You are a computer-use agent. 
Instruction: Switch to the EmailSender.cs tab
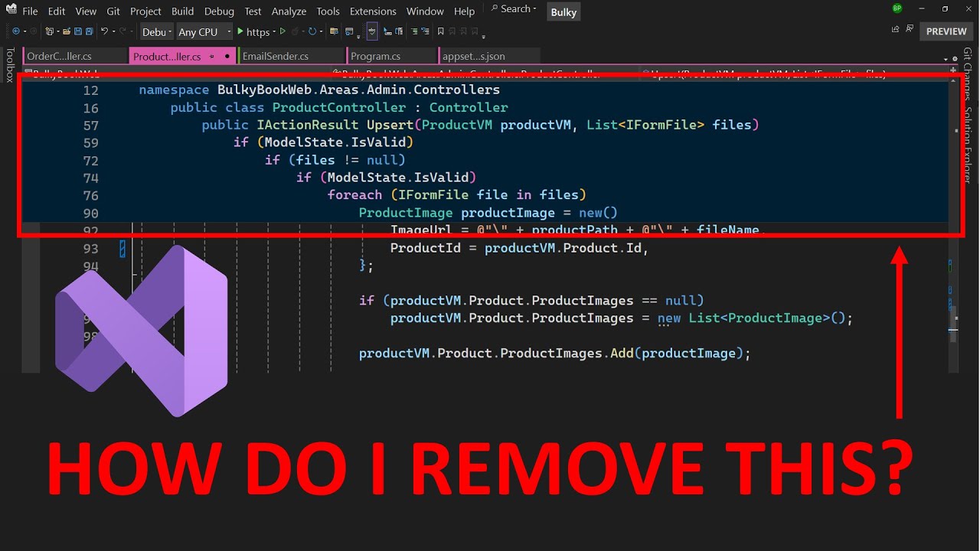tap(291, 56)
